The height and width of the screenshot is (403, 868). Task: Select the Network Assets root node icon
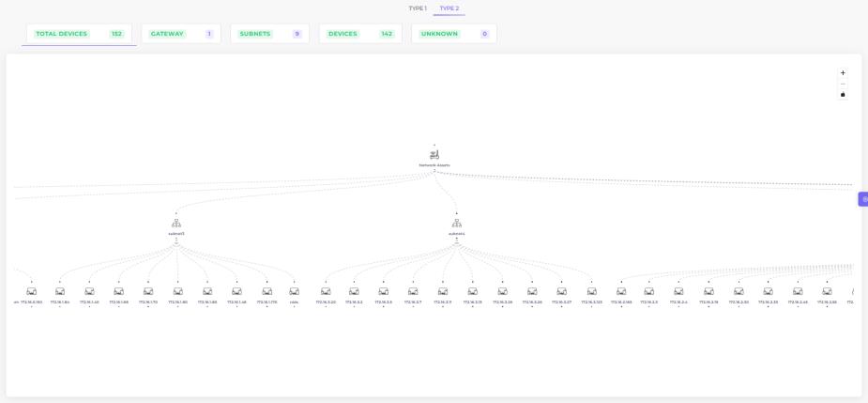tap(434, 154)
